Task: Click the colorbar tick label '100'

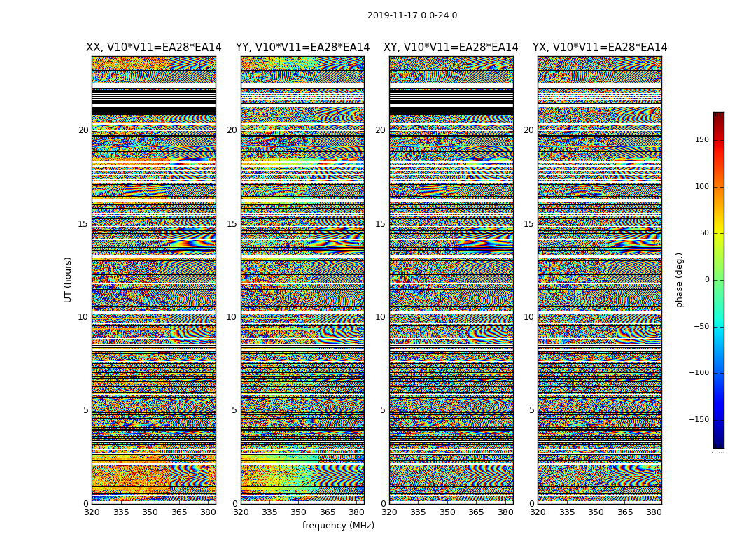Action: [x=701, y=186]
